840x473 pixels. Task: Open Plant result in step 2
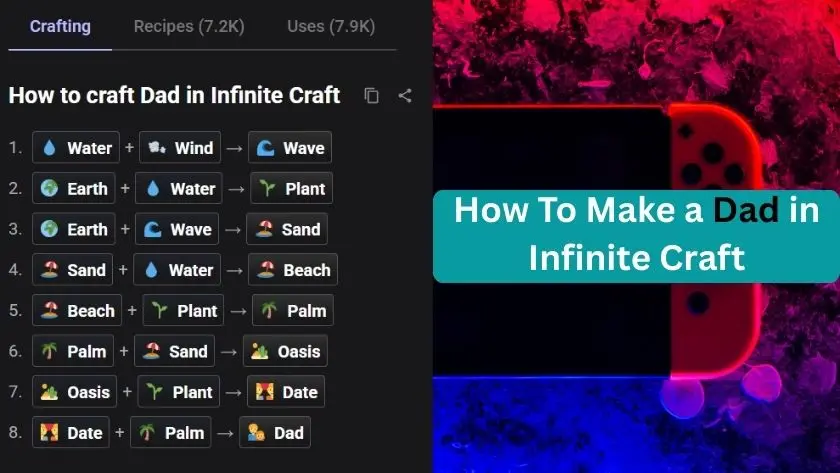click(x=291, y=188)
